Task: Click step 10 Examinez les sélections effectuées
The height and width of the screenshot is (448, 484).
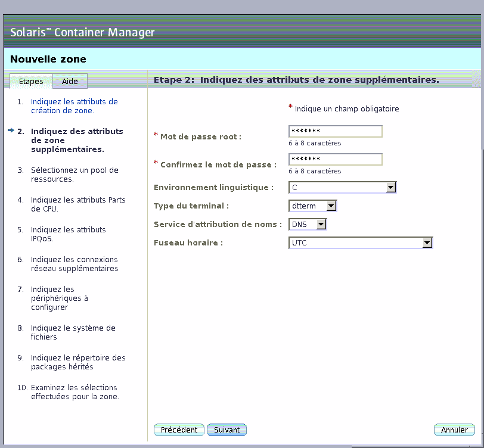Action: click(75, 392)
